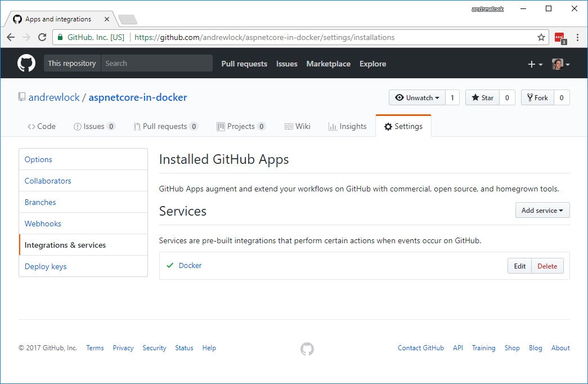Expand the plus create-new dropdown
This screenshot has height=384, width=588.
(x=535, y=64)
